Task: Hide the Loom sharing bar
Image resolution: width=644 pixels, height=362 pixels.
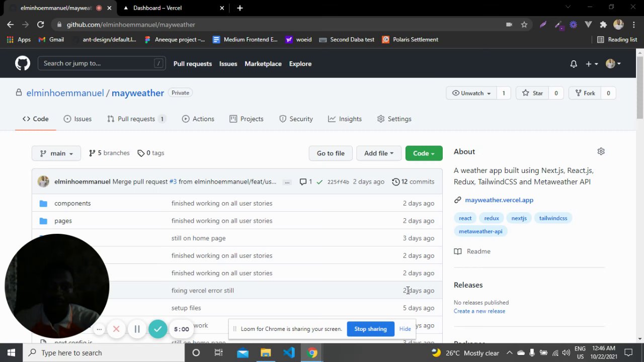Action: click(405, 329)
